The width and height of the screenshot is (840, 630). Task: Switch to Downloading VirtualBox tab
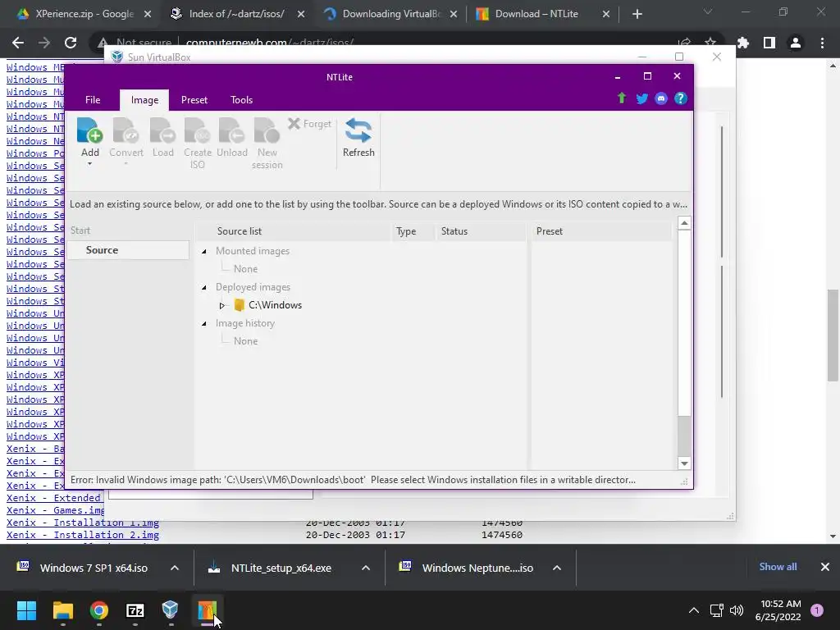(391, 14)
